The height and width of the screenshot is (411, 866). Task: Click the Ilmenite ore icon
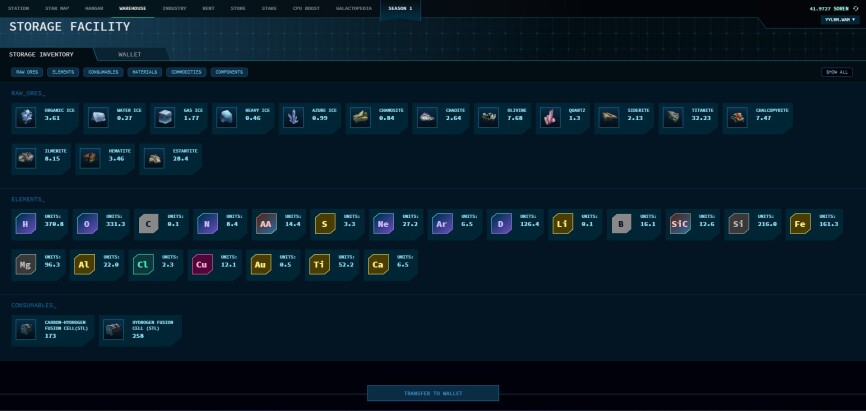pos(25,159)
